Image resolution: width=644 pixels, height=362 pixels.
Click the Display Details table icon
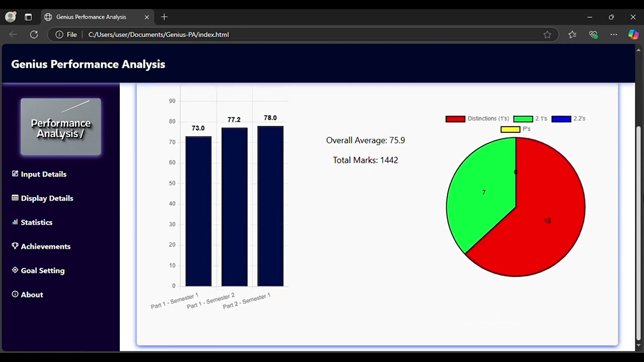point(15,198)
